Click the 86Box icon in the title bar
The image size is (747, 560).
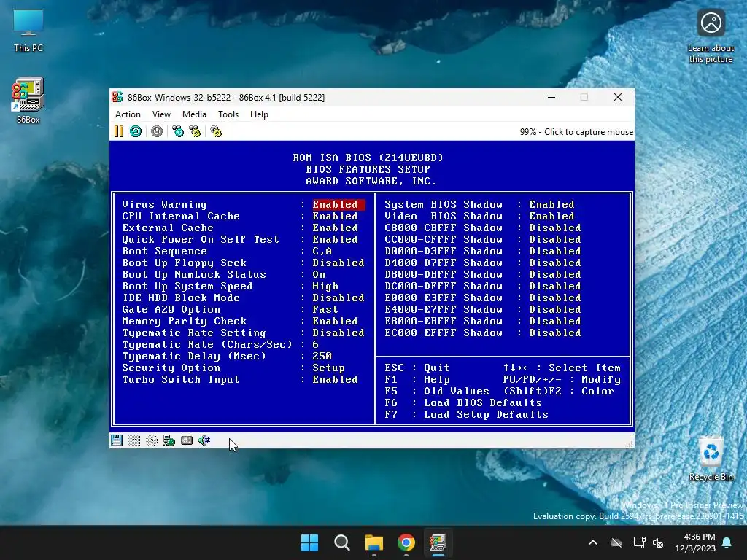(117, 97)
